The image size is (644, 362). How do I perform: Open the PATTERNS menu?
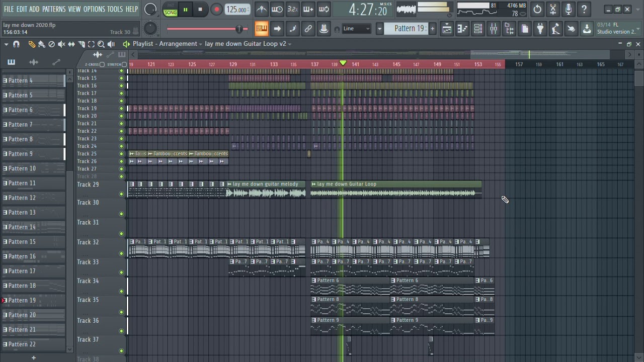[54, 9]
